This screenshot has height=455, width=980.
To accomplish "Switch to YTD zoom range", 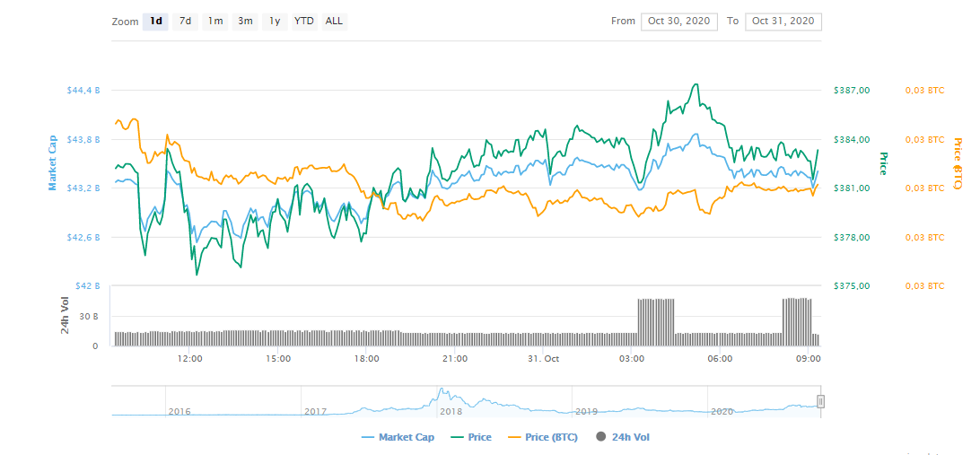I will click(304, 21).
